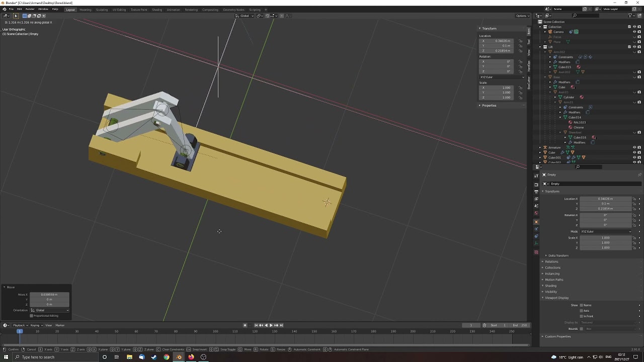Open Steam from the taskbar

pos(154,357)
